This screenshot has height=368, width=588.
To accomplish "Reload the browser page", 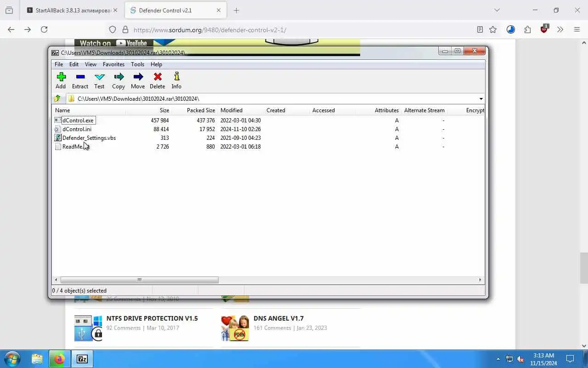I will (x=44, y=29).
